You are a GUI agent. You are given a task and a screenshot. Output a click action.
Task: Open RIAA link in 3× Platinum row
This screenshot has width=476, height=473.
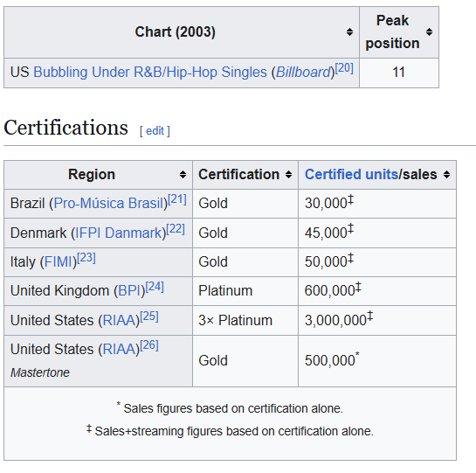119,320
